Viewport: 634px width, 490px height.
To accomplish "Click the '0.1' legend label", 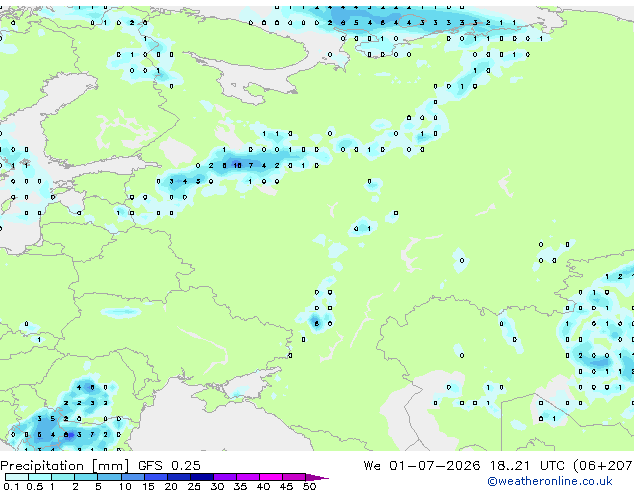I will [x=11, y=486].
